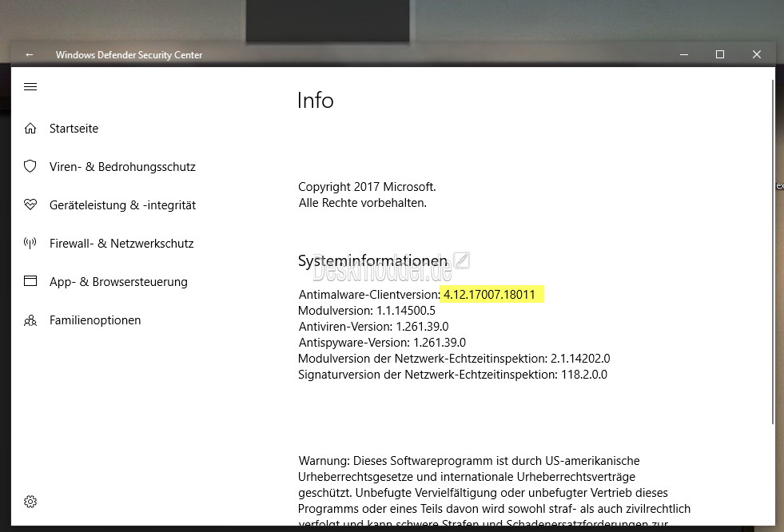
Task: Click the antenna icon for Firewall
Action: point(30,244)
